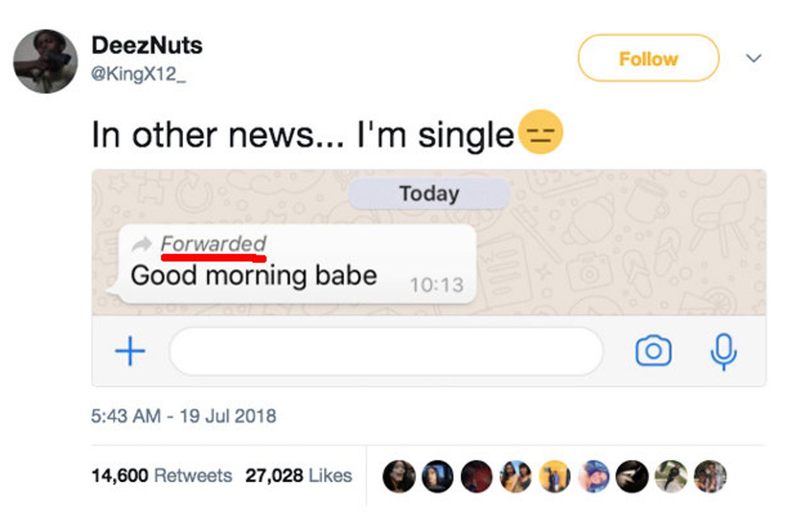Open the 14,600 Retweets list
Viewport: 801px width, 532px height.
point(161,476)
